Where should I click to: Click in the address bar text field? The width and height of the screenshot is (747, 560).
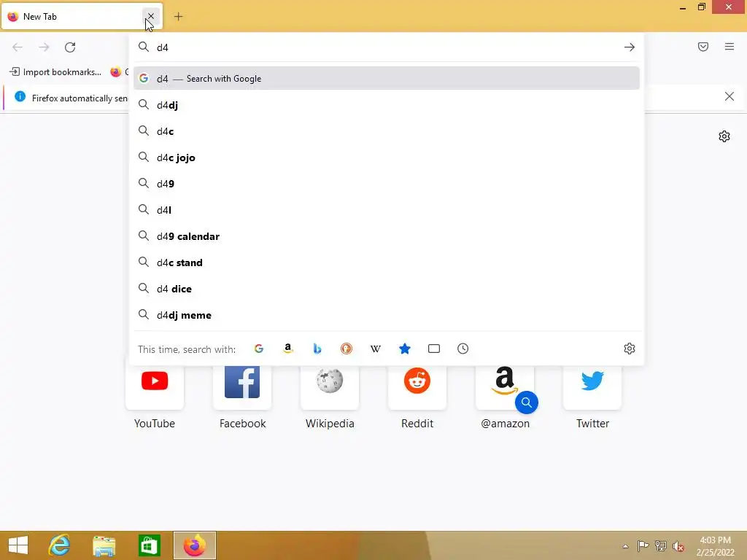pos(387,47)
